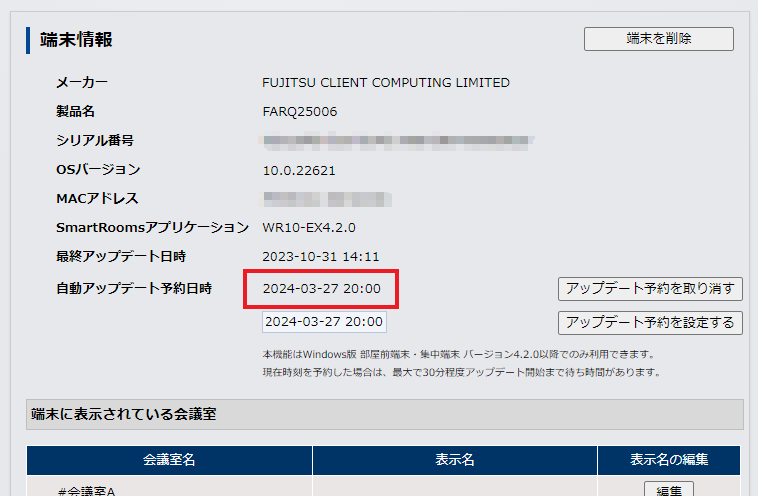Click the last update timestamp 2023-10-31 14:11
This screenshot has height=496, width=758.
(x=321, y=257)
